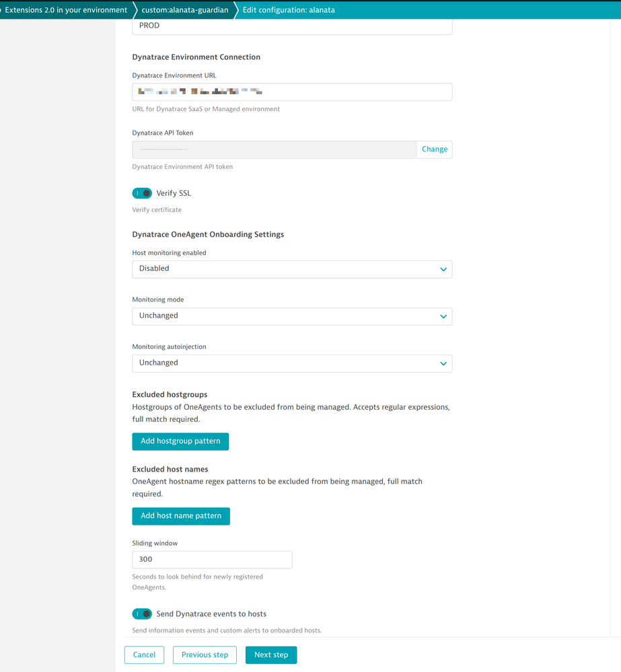Click the Monitoring autoinjection chevron arrow
Image resolution: width=621 pixels, height=672 pixels.
443,364
